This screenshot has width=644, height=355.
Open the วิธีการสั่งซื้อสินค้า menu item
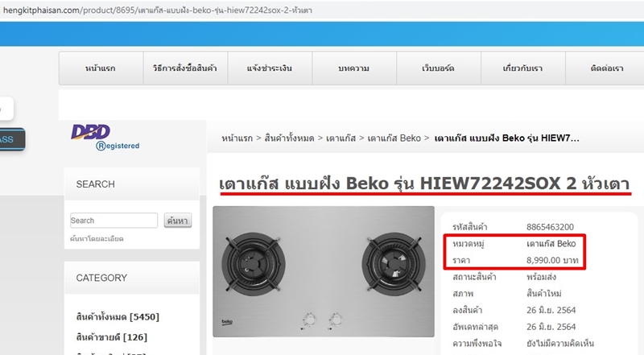185,68
